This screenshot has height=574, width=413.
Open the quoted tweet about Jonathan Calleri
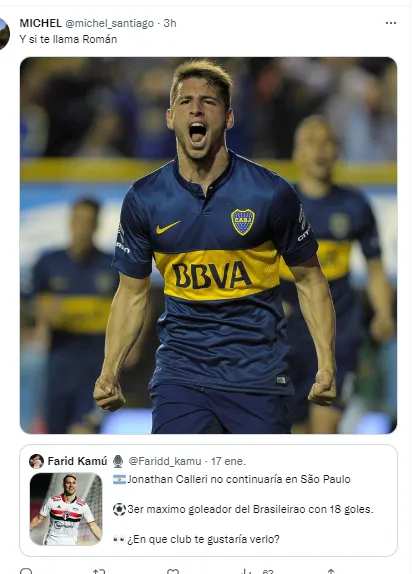pos(208,500)
